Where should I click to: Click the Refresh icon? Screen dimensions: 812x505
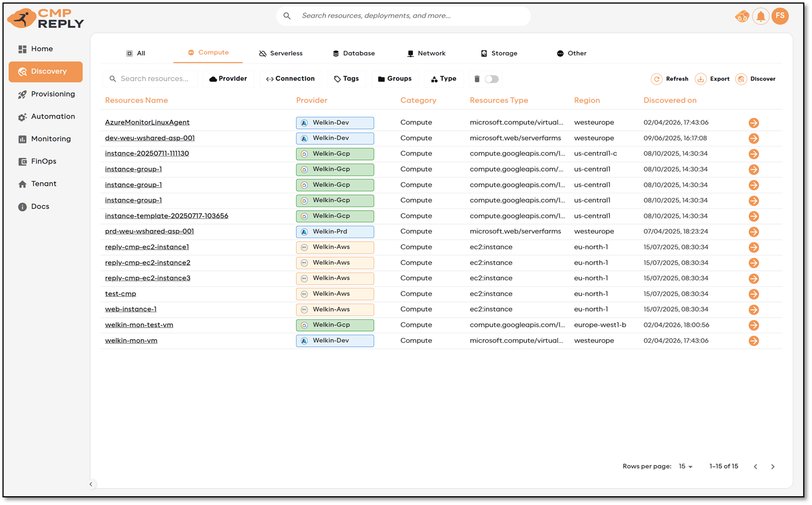coord(657,79)
